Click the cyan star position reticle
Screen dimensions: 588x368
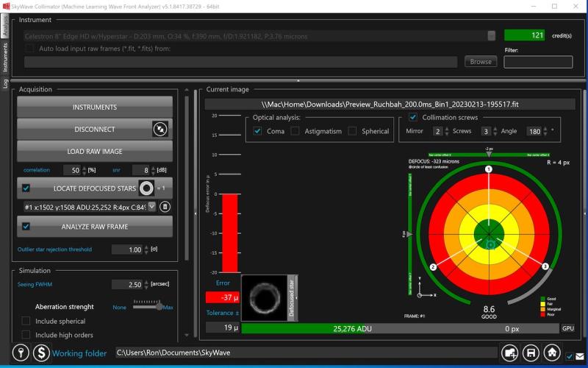pyautogui.click(x=490, y=245)
